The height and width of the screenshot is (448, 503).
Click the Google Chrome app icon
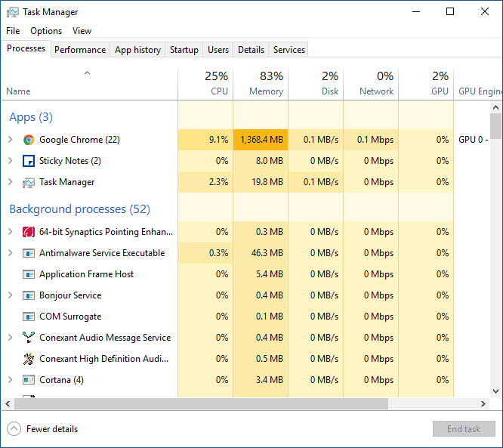29,140
